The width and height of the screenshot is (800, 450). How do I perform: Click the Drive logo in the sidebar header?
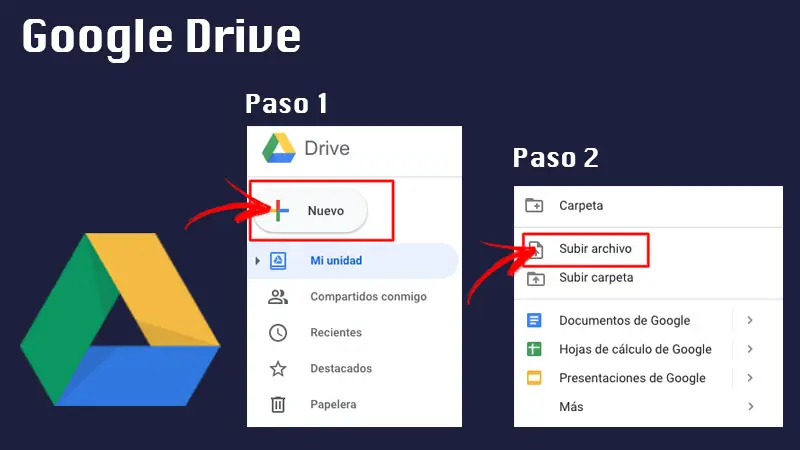[x=279, y=148]
